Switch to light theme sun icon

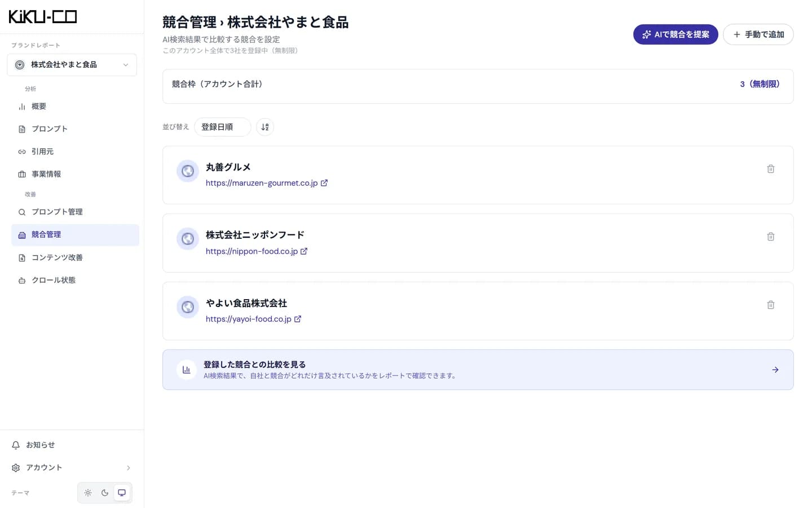pos(88,493)
